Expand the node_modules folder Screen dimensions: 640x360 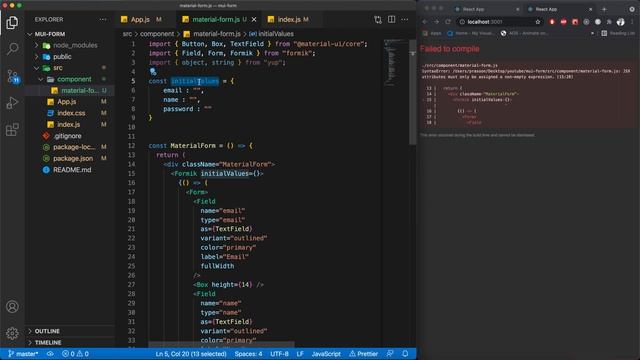click(36, 45)
